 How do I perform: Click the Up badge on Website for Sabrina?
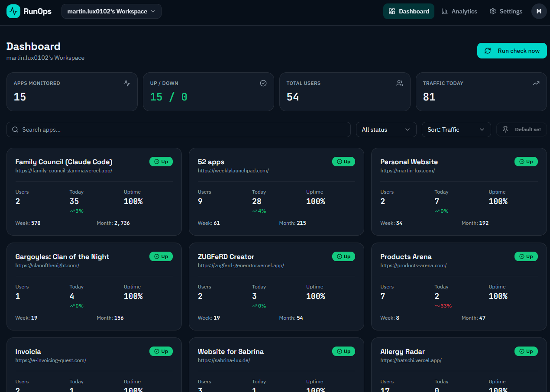click(343, 351)
